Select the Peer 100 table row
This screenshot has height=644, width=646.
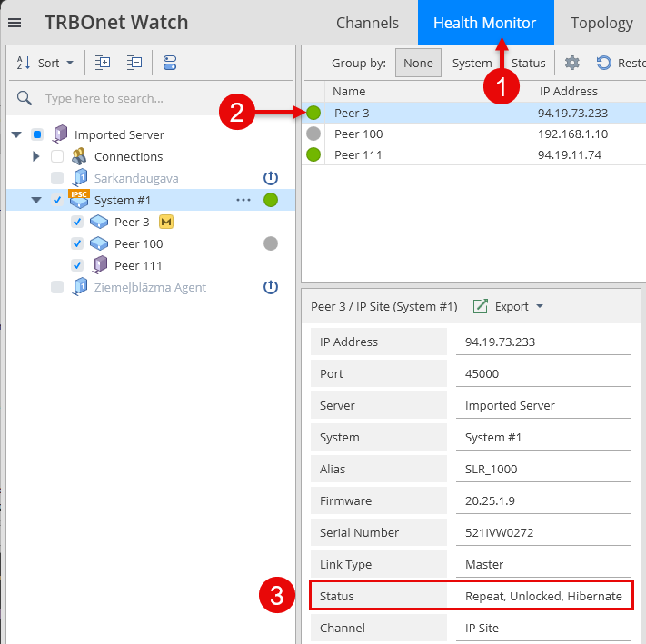point(473,134)
